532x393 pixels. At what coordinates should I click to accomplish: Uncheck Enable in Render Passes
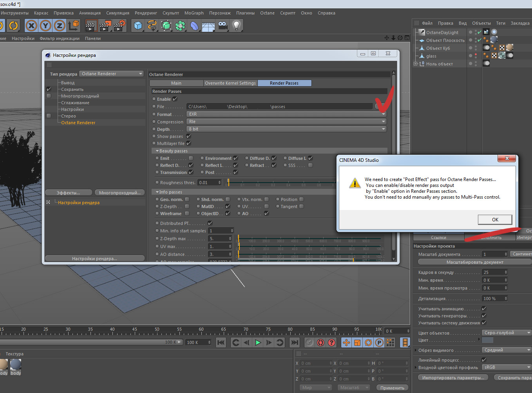click(175, 99)
